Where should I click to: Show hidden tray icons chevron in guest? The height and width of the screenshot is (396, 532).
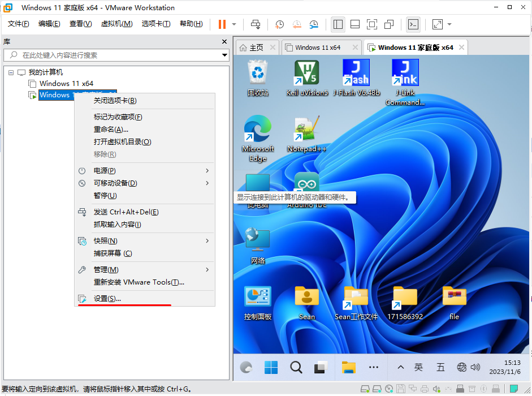pos(401,367)
